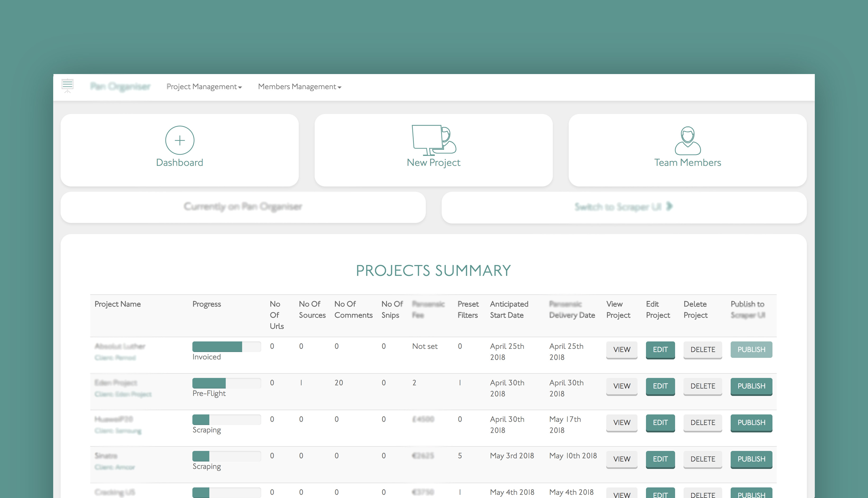The image size is (868, 498).
Task: Click Switch to Scraper UI bar
Action: 624,207
